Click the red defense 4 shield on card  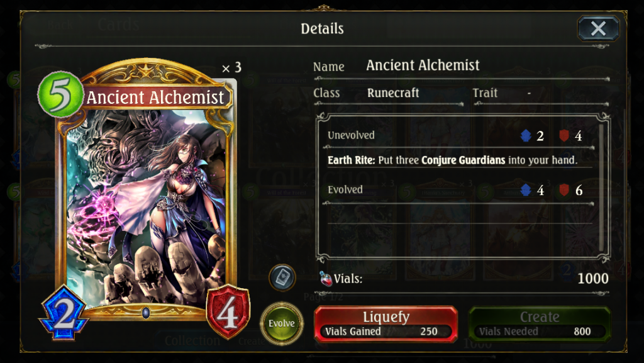point(228,313)
